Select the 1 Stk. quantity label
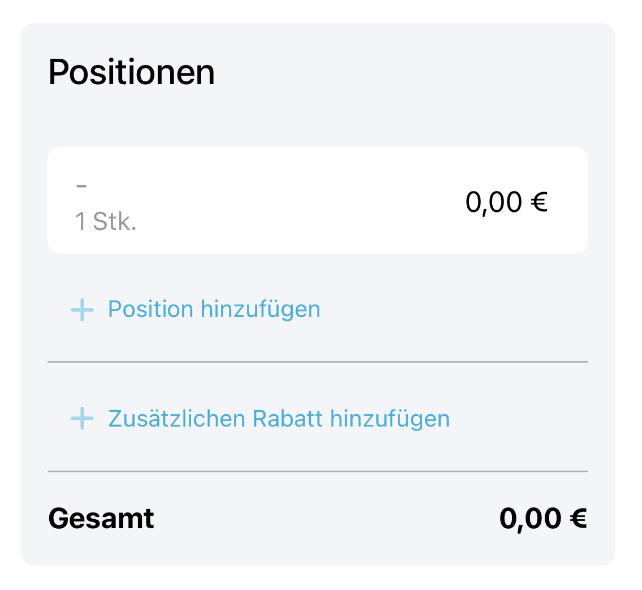 (x=106, y=222)
